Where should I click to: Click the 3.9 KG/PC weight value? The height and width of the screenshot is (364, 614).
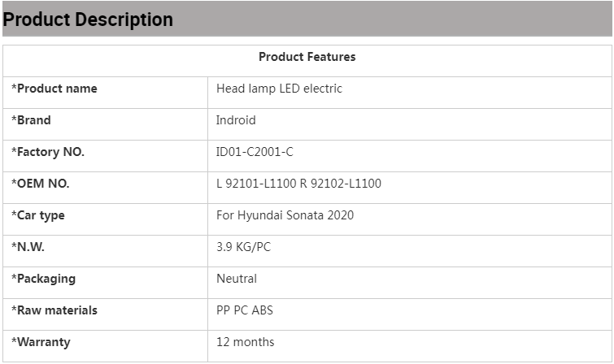[243, 247]
